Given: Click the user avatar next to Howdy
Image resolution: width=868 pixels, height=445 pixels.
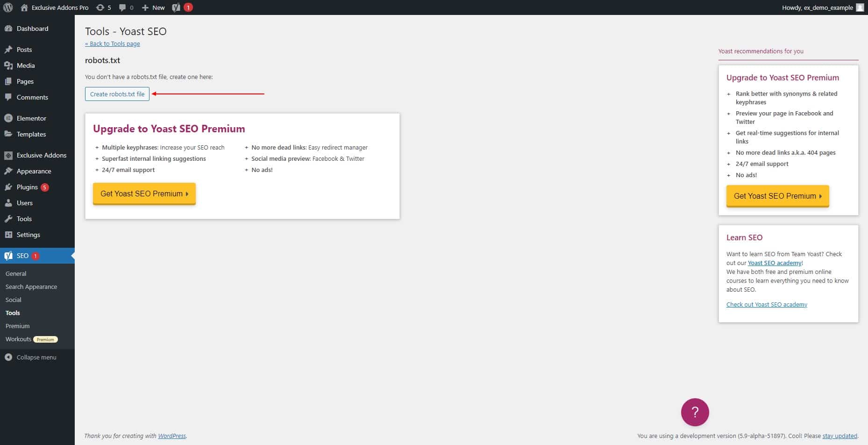Looking at the screenshot, I should (x=860, y=7).
